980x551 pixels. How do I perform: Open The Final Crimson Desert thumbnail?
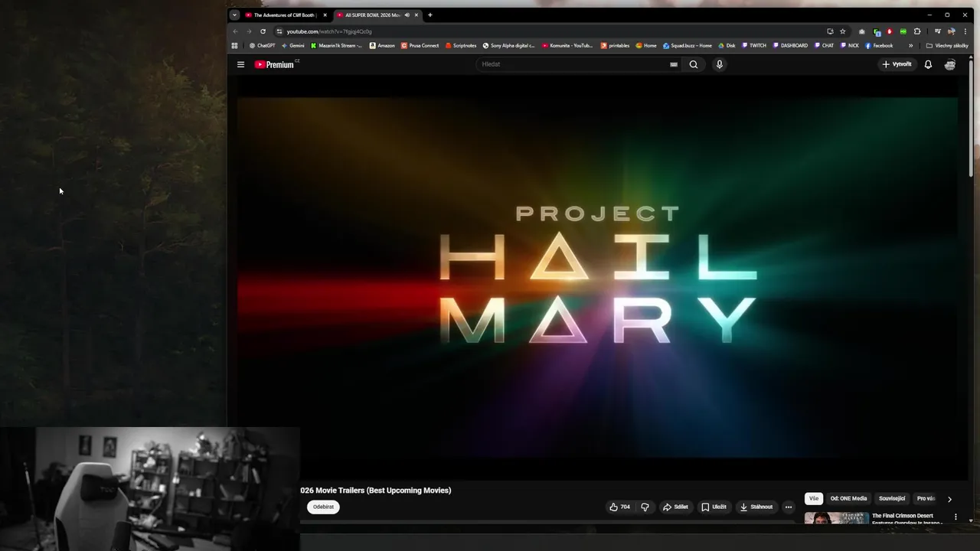coord(836,518)
